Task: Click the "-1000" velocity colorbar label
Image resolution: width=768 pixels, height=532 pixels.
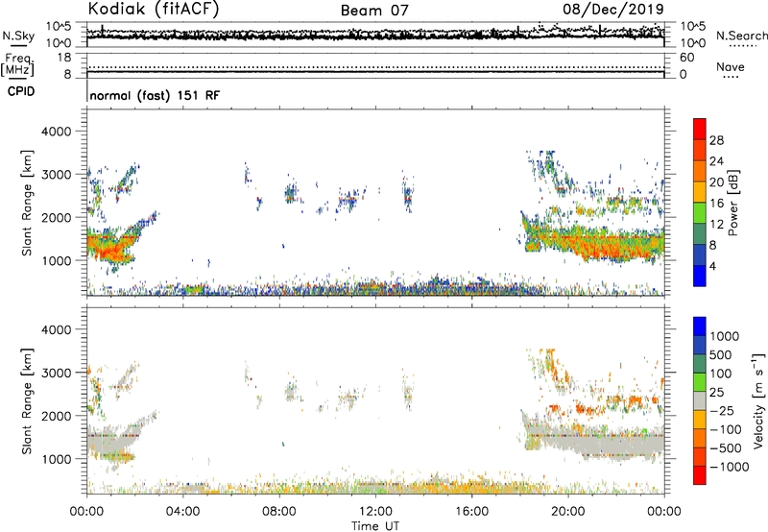Action: tap(730, 467)
